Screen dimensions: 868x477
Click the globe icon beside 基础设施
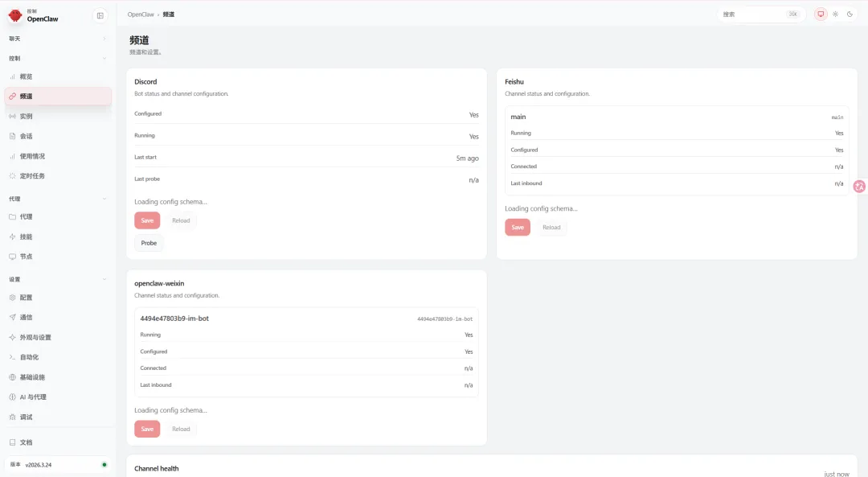pyautogui.click(x=12, y=377)
